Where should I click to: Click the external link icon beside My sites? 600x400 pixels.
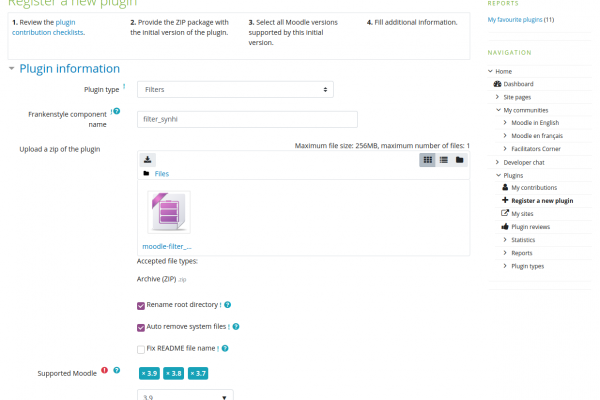pos(505,213)
